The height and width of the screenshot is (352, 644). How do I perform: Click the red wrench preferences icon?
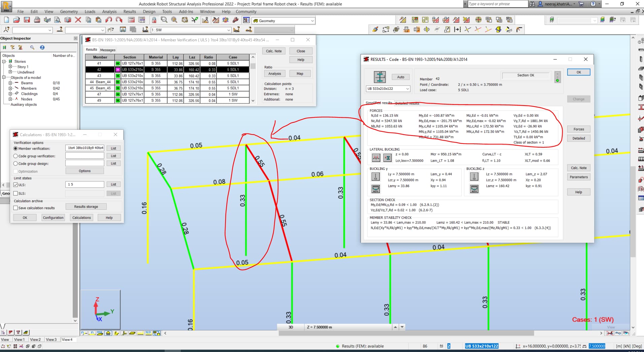coord(236,20)
